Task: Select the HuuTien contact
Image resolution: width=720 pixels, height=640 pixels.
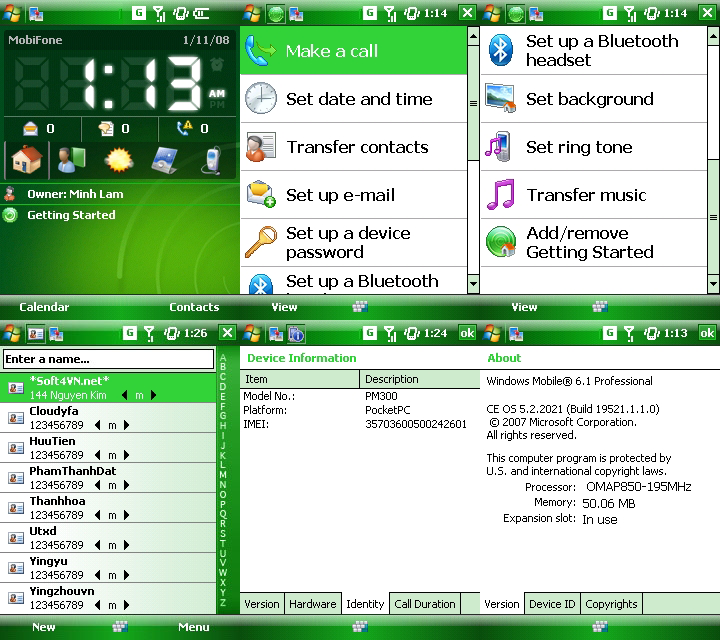Action: 108,448
